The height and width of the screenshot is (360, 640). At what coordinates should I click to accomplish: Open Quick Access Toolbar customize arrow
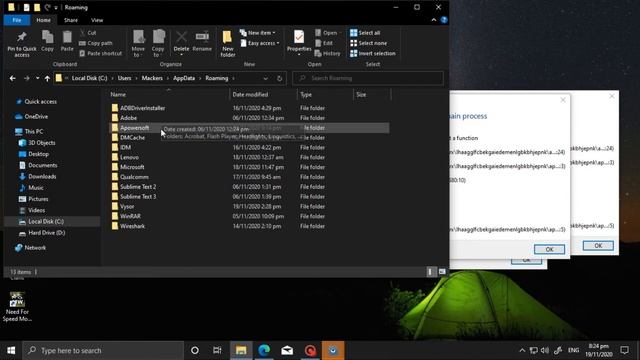click(56, 8)
